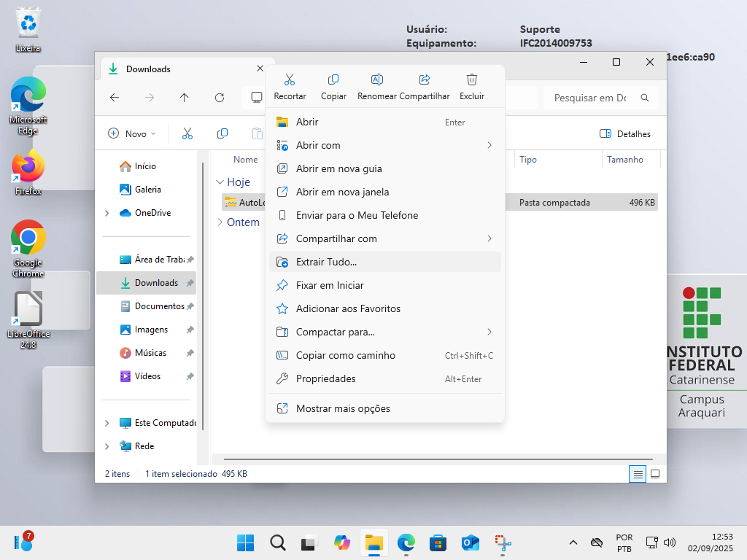Viewport: 747px width, 560px height.
Task: Expand the Rede tree node
Action: [x=107, y=446]
